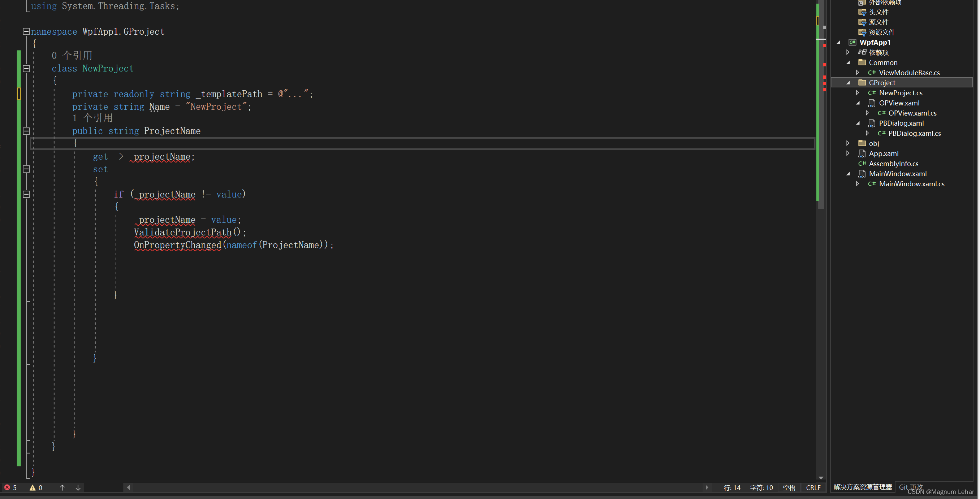Image resolution: width=980 pixels, height=499 pixels.
Task: Click the red error count icon
Action: pos(7,487)
